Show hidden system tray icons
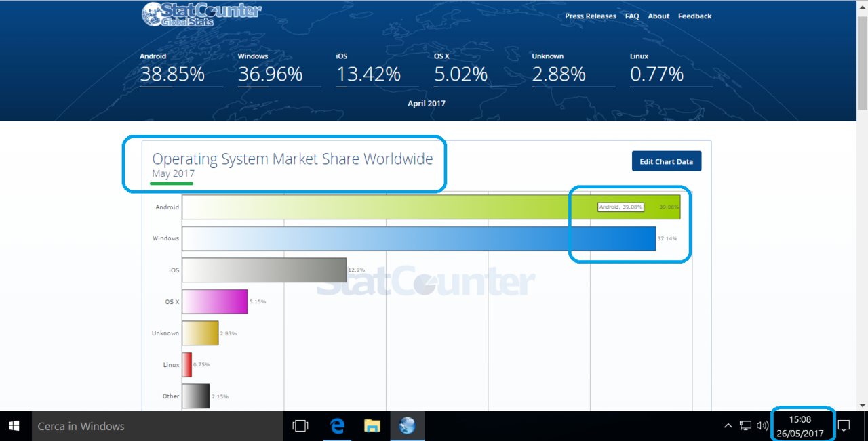This screenshot has width=868, height=441. (728, 426)
